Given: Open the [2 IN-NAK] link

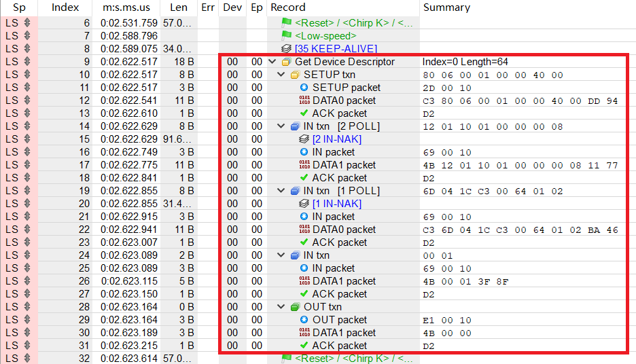Looking at the screenshot, I should (x=336, y=139).
